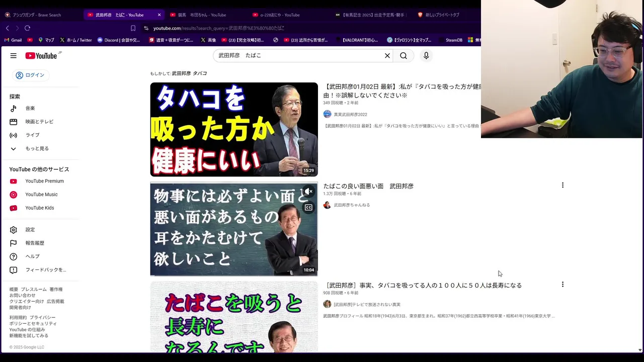This screenshot has width=644, height=362.
Task: Click the magnifier search button
Action: click(x=404, y=56)
